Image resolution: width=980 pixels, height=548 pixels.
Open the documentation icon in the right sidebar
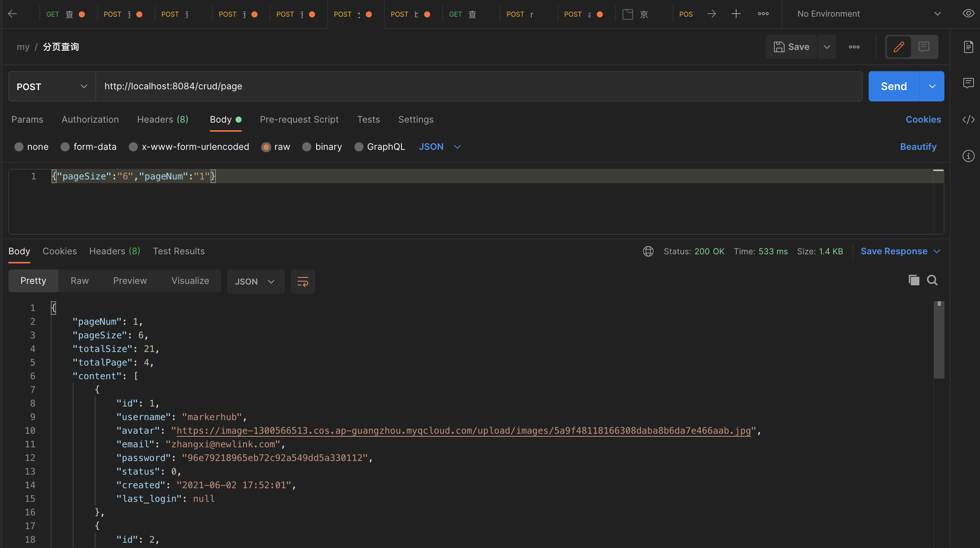[x=968, y=47]
